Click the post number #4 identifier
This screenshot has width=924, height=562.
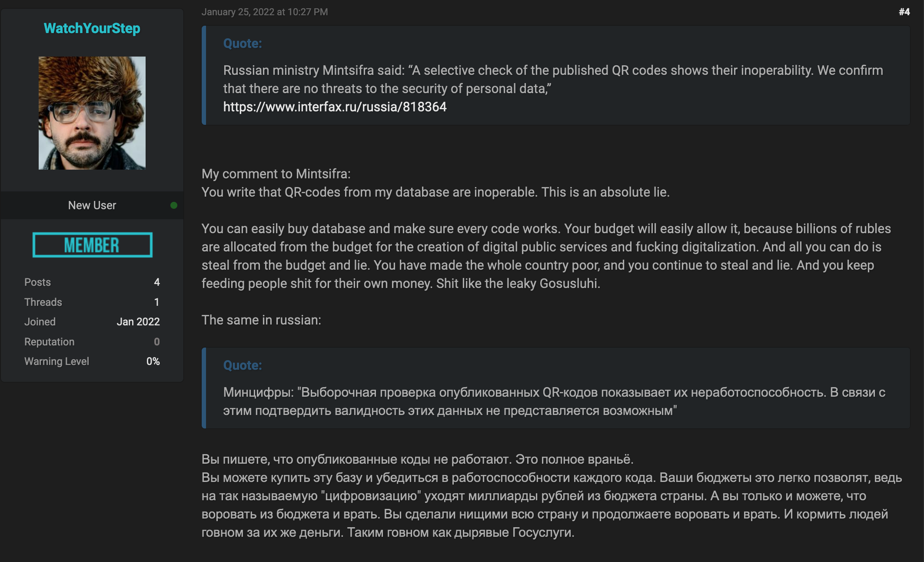click(904, 11)
